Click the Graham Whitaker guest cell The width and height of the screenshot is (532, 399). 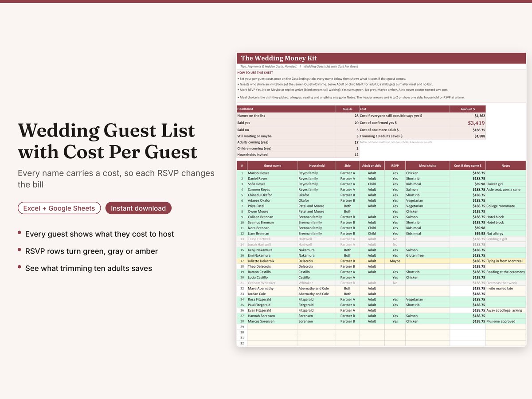click(272, 283)
